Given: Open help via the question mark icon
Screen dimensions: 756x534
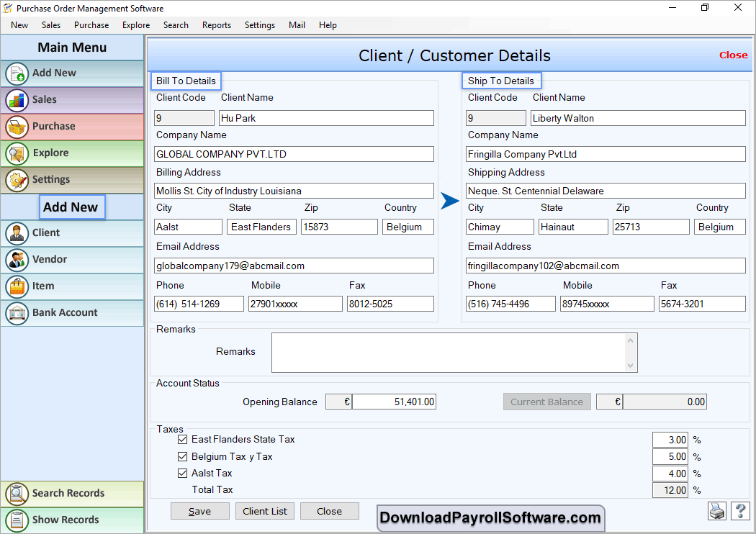Looking at the screenshot, I should (x=740, y=511).
